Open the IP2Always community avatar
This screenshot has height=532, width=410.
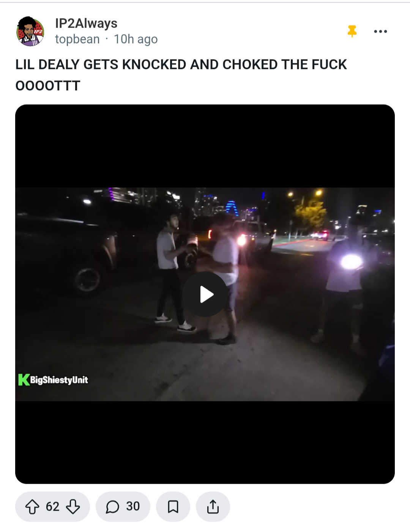[x=30, y=31]
